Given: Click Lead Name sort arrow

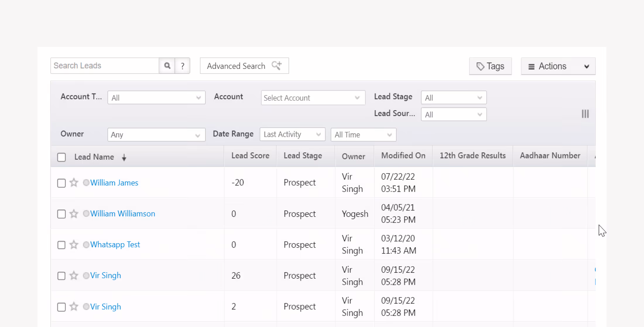Looking at the screenshot, I should pos(124,157).
